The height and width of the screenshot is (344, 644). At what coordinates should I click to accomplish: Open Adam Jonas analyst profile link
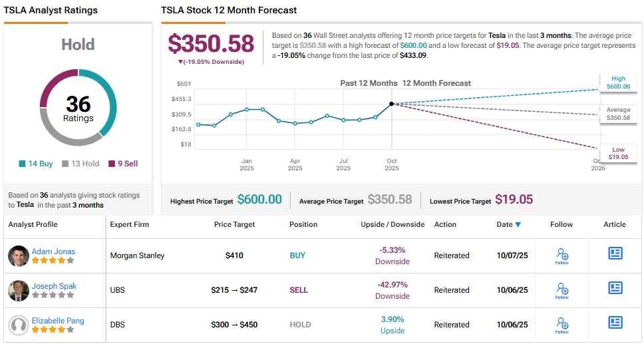[x=53, y=252]
